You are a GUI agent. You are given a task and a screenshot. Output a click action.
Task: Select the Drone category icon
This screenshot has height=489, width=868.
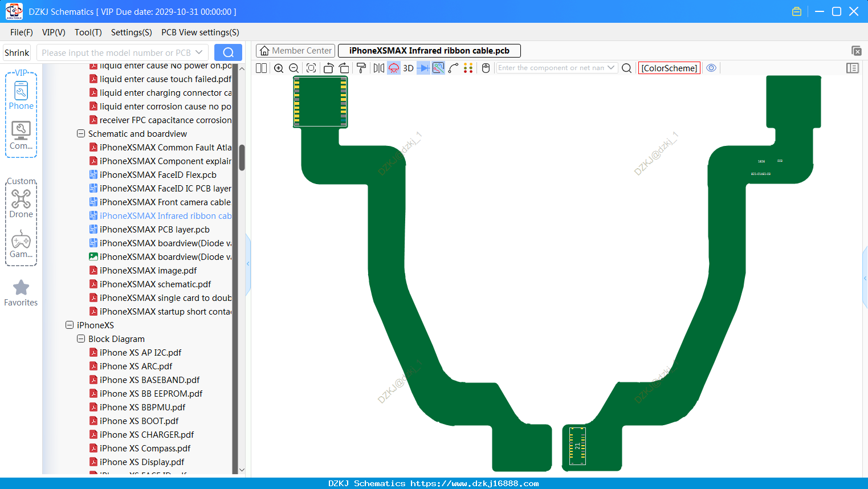21,203
